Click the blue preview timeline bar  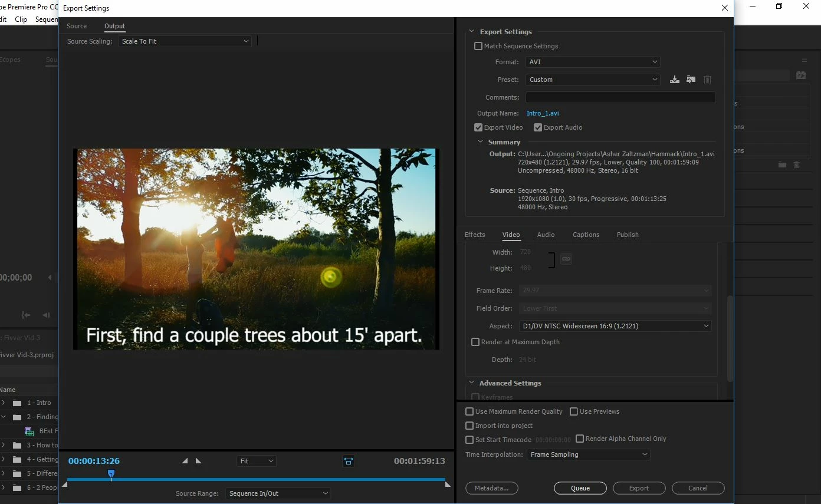(x=256, y=479)
